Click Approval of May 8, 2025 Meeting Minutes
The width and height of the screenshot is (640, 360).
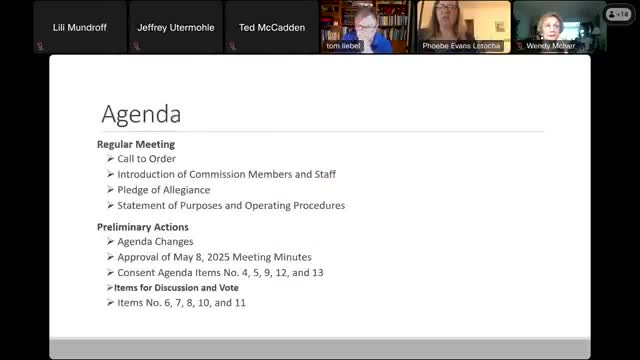214,257
